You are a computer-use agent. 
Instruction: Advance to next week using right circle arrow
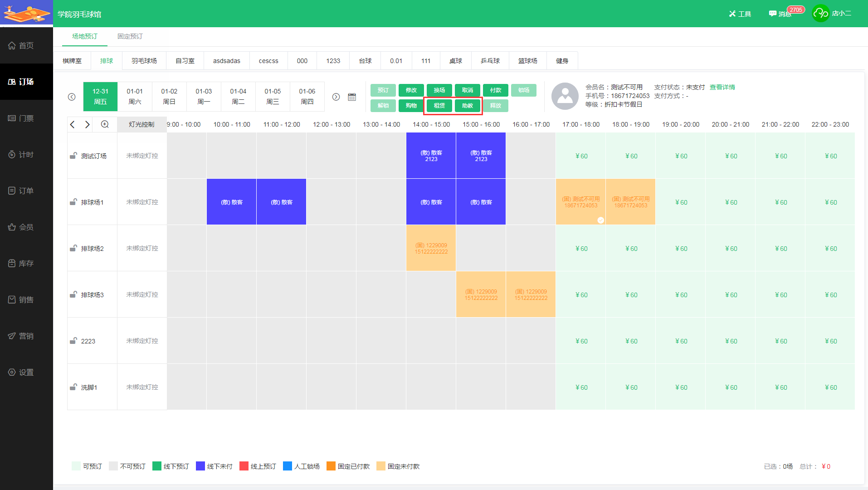(336, 97)
